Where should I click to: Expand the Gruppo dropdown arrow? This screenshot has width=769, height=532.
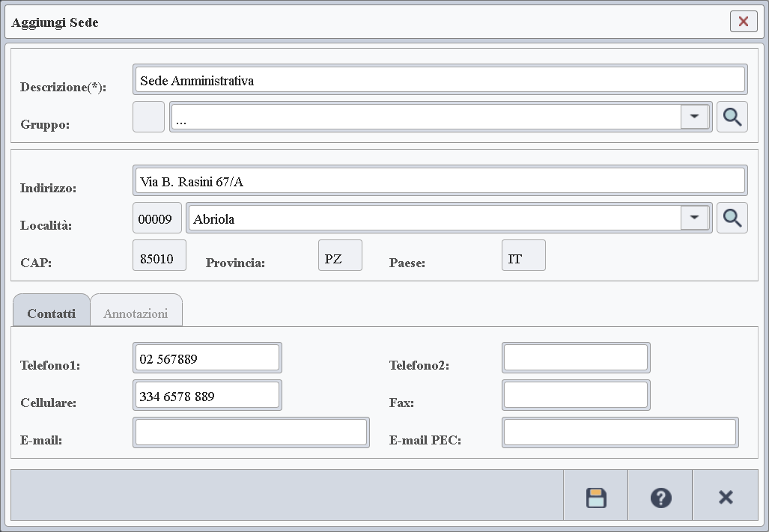pos(695,117)
